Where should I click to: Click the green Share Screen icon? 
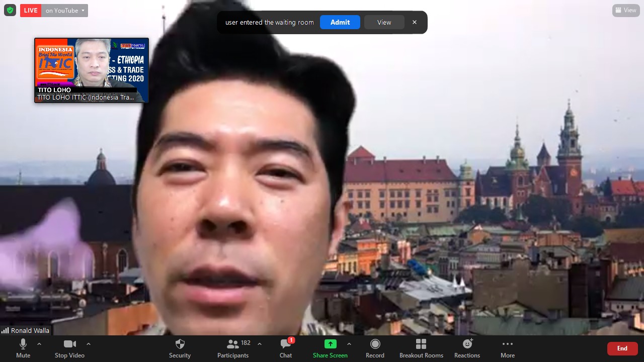click(x=330, y=344)
